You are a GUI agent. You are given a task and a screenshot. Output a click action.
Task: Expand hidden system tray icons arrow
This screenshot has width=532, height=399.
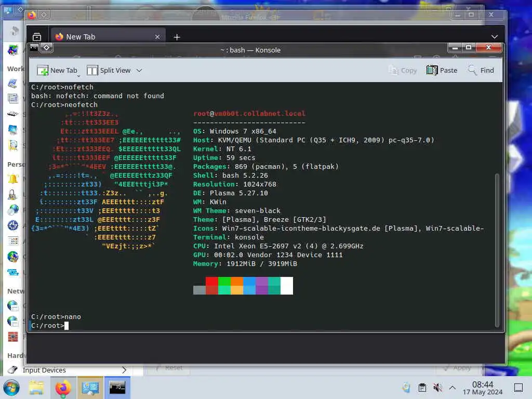(453, 388)
